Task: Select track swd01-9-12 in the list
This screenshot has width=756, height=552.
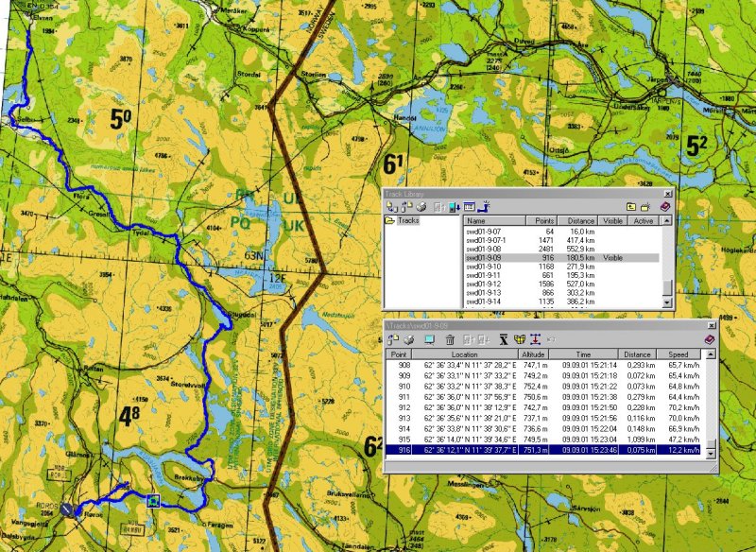Action: (x=482, y=284)
